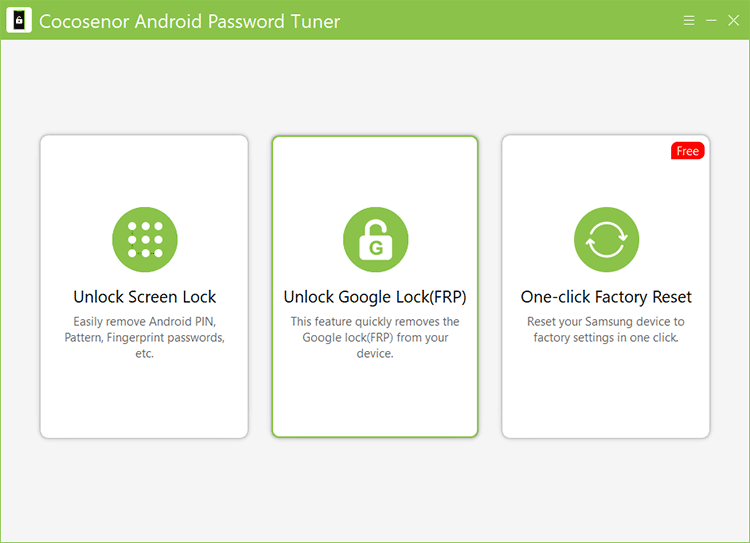Minimize the Android Password Tuner window
This screenshot has width=750, height=543.
click(711, 21)
